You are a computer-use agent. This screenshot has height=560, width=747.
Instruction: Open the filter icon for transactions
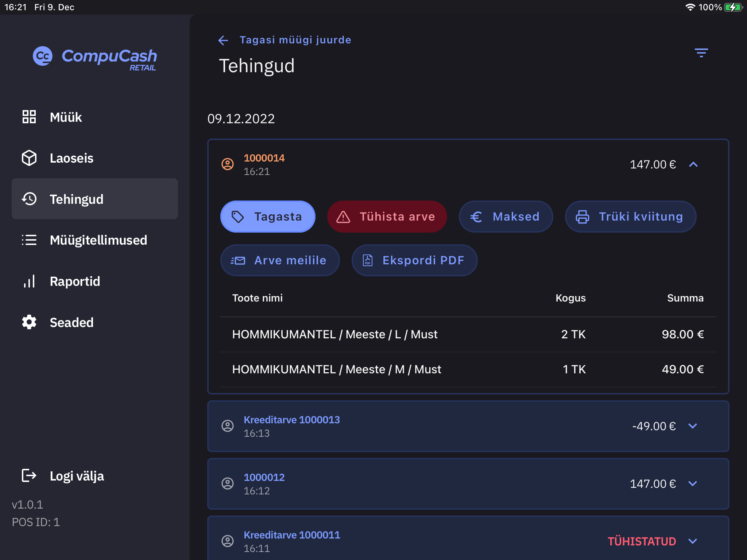click(x=701, y=53)
